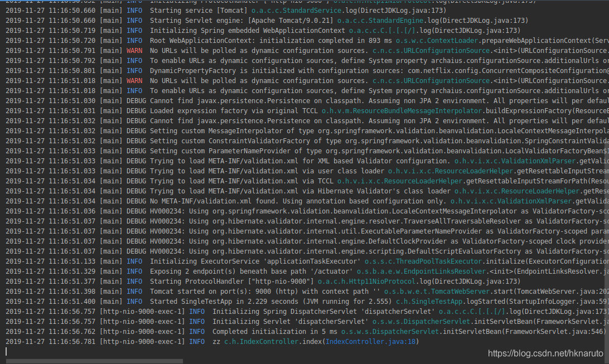609x364 pixels.
Task: Open o.a.c.h.Http11NioProtocol link in Starting ProtocolHandler line
Action: (366, 282)
